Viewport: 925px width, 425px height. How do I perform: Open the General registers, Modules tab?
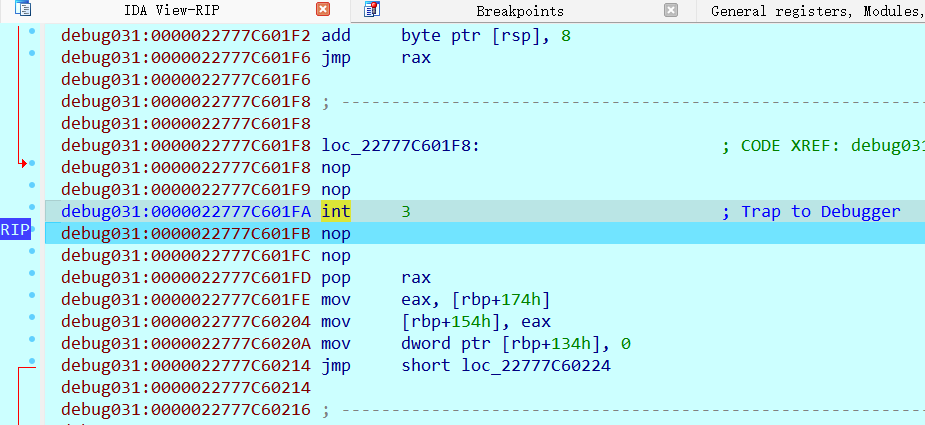pyautogui.click(x=818, y=11)
